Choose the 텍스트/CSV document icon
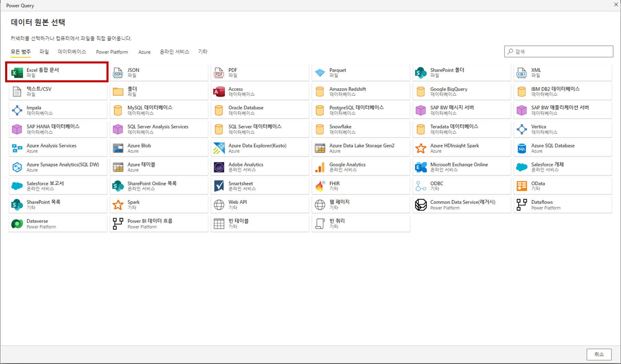The height and width of the screenshot is (364, 621). [17, 92]
